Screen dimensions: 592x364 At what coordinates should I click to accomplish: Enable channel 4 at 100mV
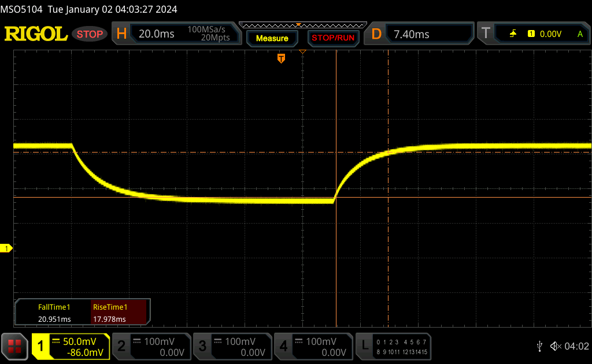click(313, 346)
